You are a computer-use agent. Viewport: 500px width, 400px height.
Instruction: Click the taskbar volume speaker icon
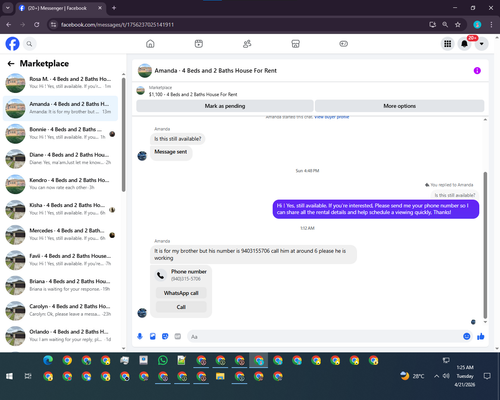(446, 376)
